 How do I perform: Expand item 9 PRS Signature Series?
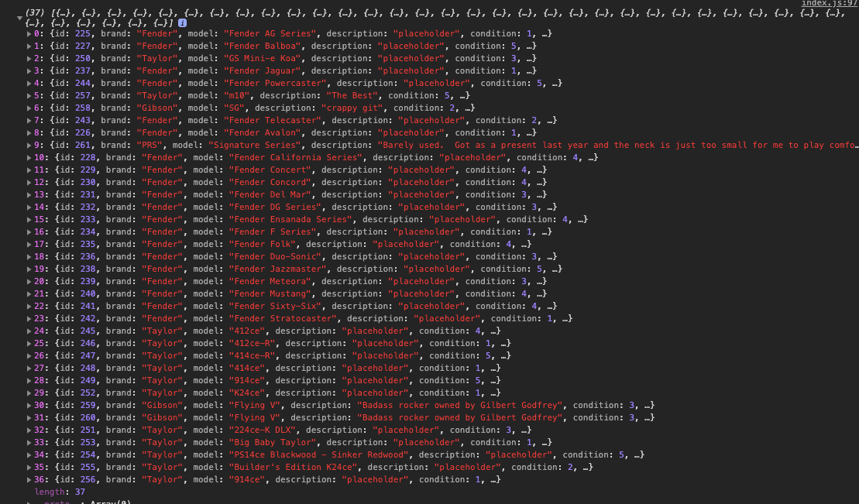(29, 146)
